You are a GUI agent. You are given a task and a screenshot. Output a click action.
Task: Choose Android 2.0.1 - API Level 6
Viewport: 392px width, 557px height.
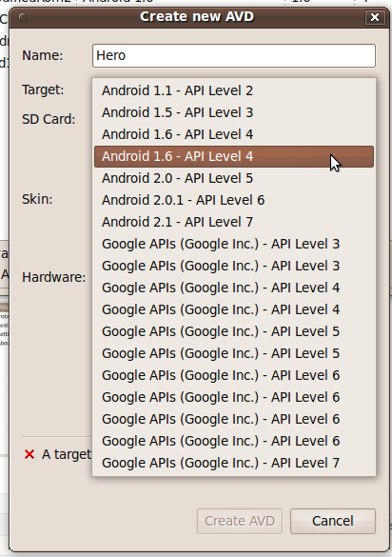[x=234, y=200]
